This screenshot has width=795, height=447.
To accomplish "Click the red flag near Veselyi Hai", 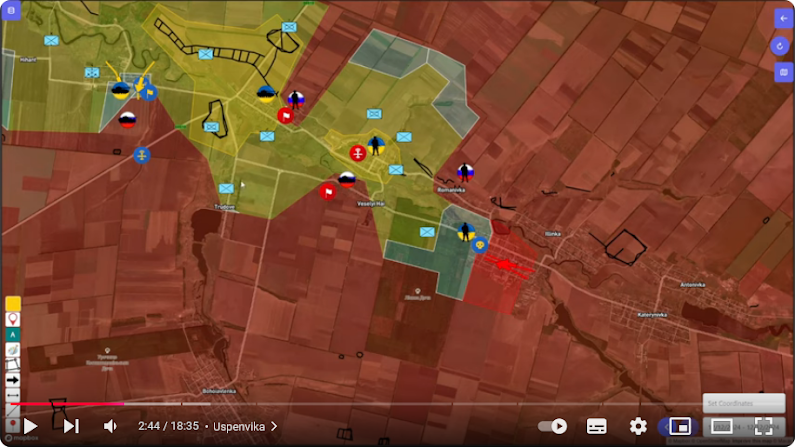I will [328, 192].
